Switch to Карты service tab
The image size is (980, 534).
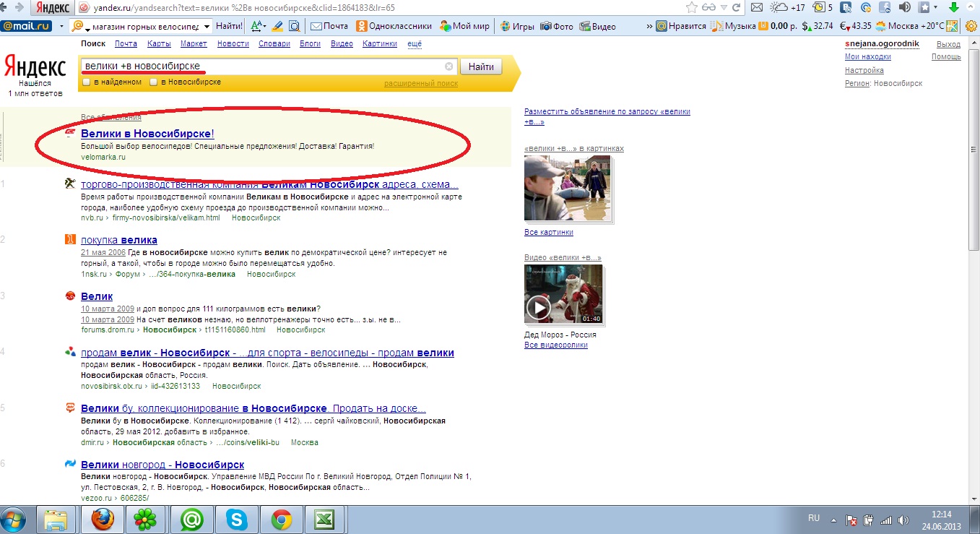pos(159,44)
